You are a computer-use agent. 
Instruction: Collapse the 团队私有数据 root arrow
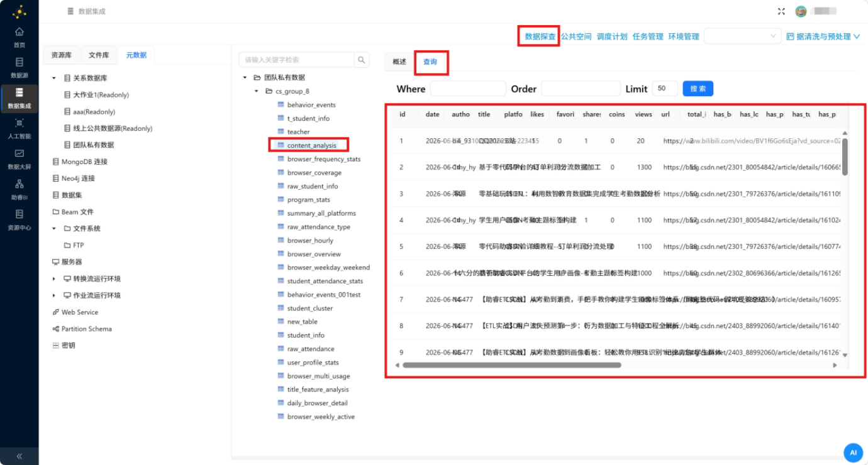(245, 78)
